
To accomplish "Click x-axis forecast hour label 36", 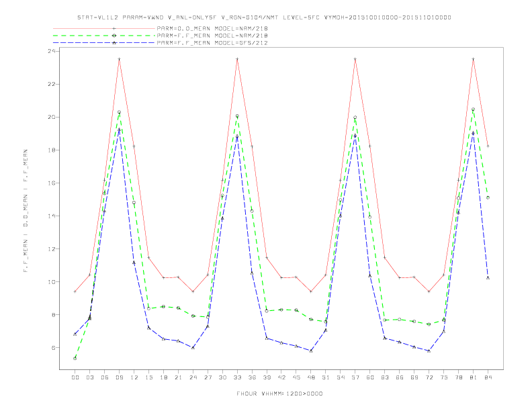I will (252, 377).
